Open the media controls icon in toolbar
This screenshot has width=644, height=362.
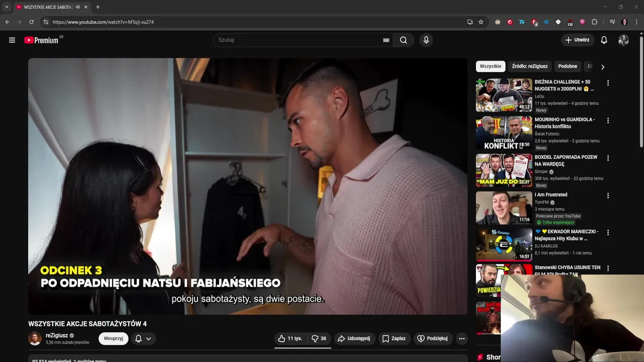(x=612, y=22)
